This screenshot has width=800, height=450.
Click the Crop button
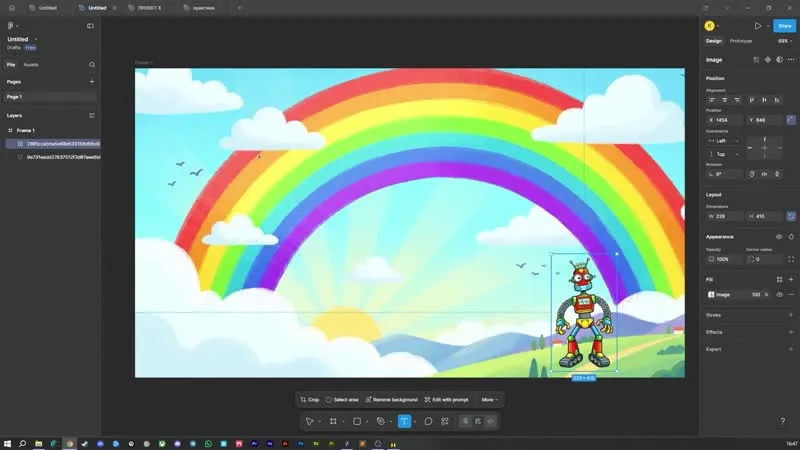[x=310, y=399]
